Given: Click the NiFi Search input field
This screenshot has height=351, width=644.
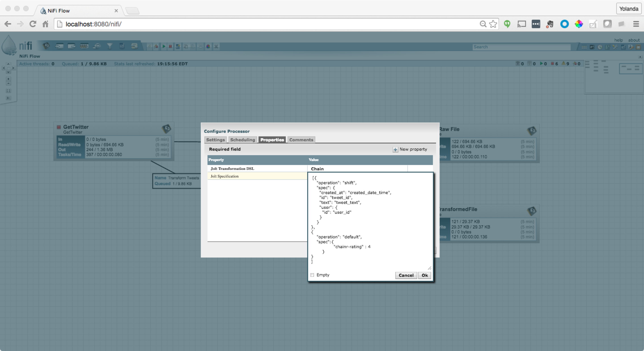Looking at the screenshot, I should click(x=521, y=47).
